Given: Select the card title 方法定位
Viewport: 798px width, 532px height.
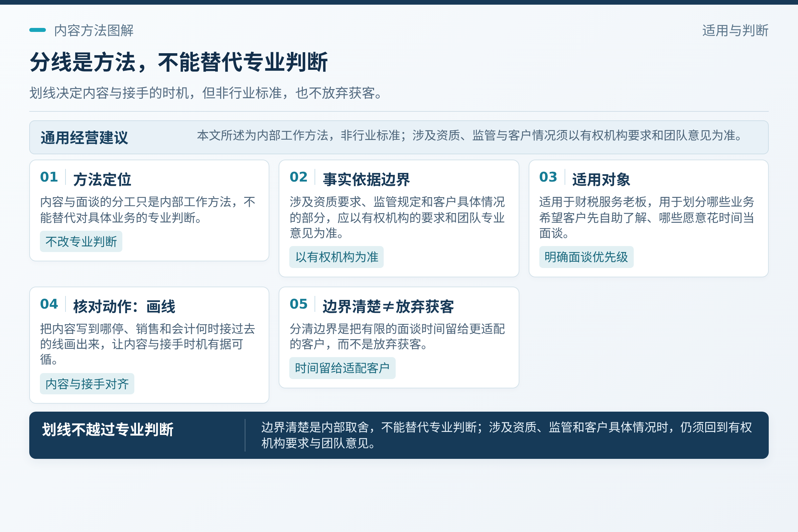Looking at the screenshot, I should [x=102, y=180].
